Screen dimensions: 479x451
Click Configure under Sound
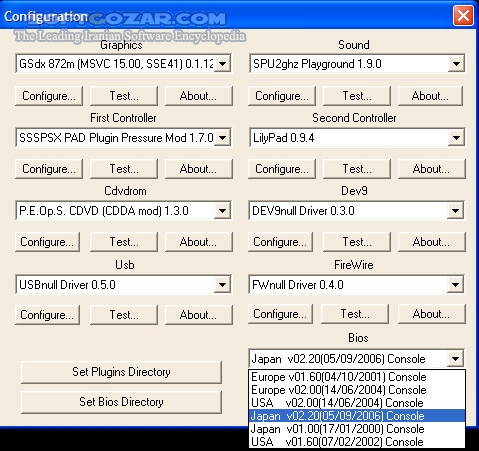[x=282, y=96]
